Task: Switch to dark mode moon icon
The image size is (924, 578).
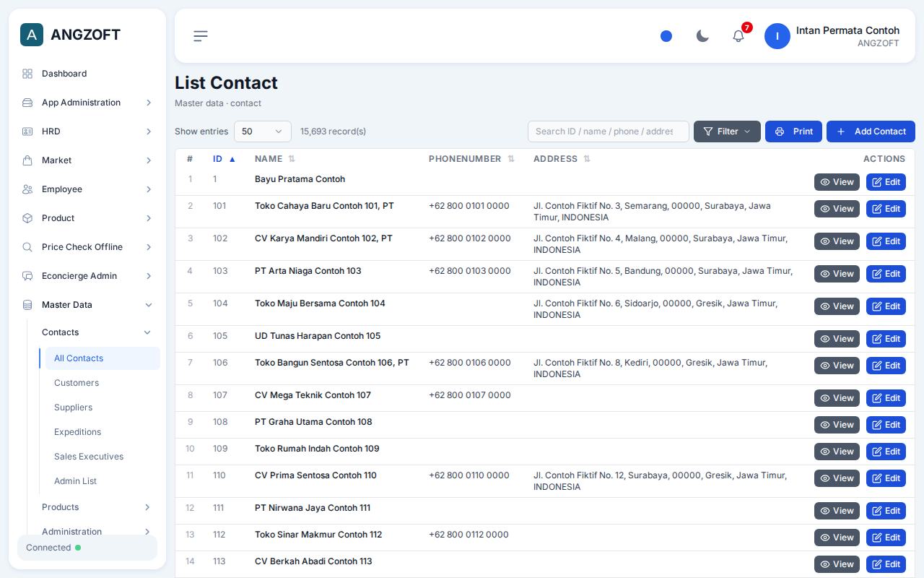Action: [x=702, y=36]
